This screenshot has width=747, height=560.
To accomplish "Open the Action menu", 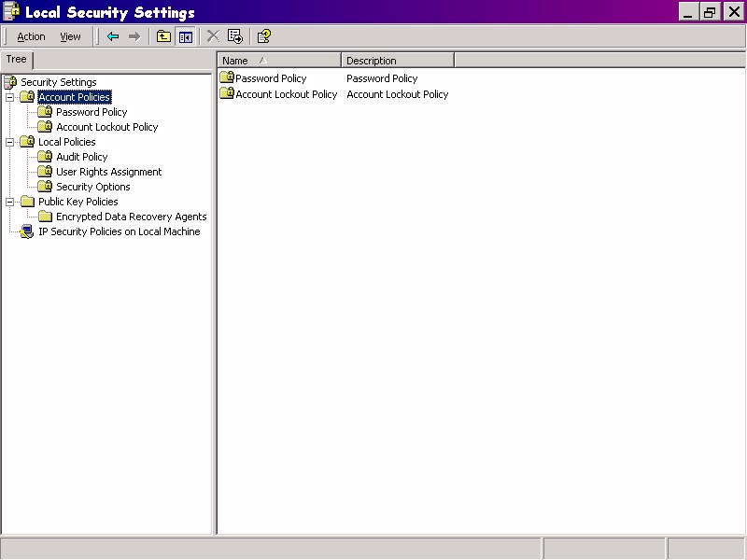I will pos(31,36).
